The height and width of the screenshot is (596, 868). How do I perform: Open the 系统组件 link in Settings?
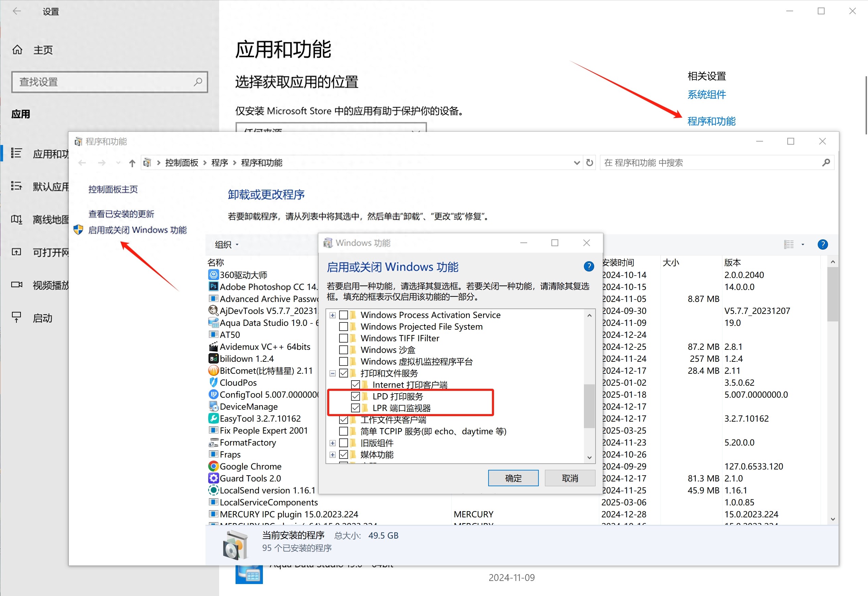coord(707,94)
